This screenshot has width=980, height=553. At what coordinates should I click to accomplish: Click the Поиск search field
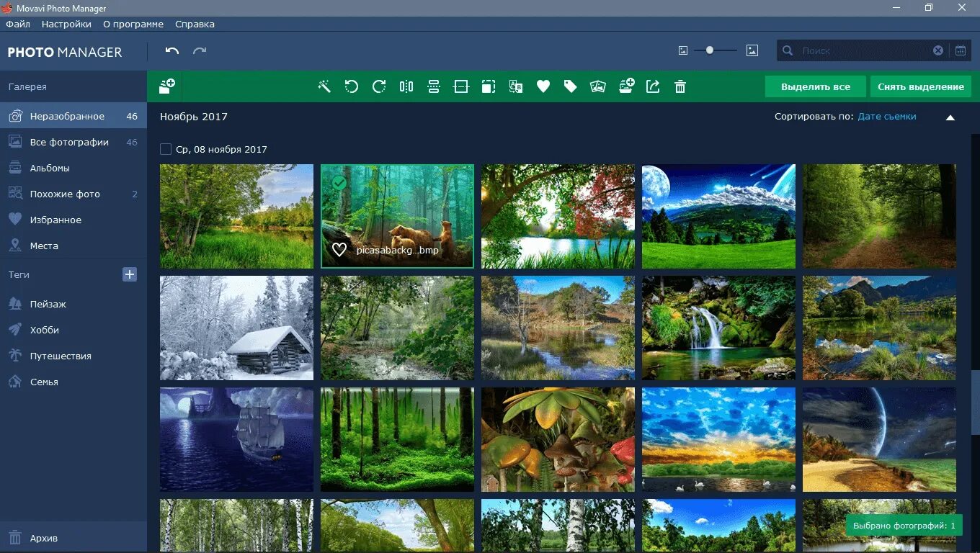(x=865, y=50)
